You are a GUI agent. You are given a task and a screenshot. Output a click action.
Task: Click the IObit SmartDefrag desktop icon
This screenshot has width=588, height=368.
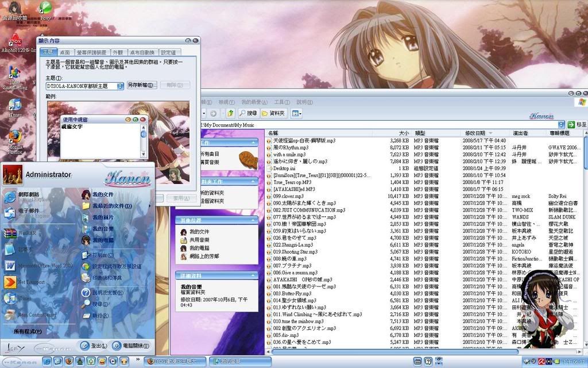tap(15, 78)
